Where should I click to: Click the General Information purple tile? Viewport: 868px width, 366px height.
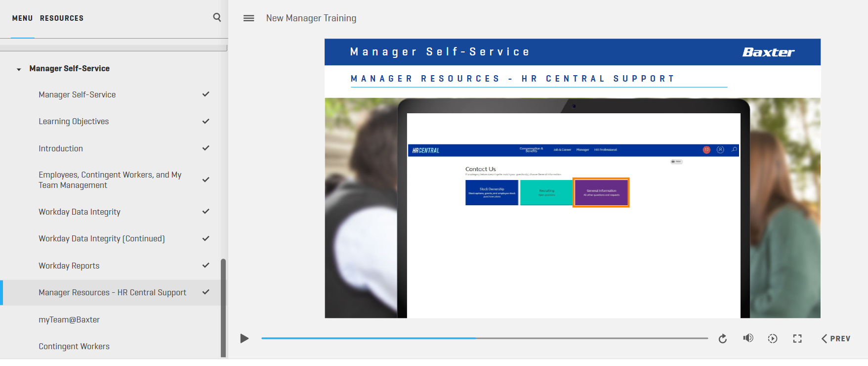point(601,192)
